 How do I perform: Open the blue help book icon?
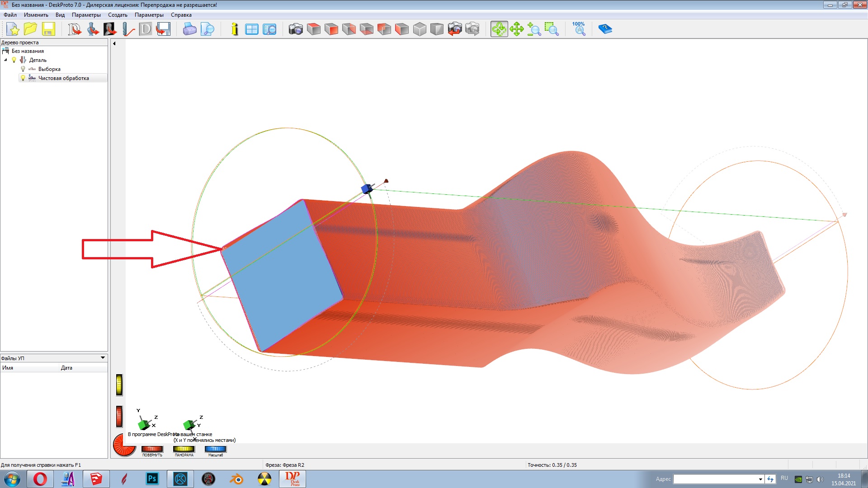[x=605, y=29]
